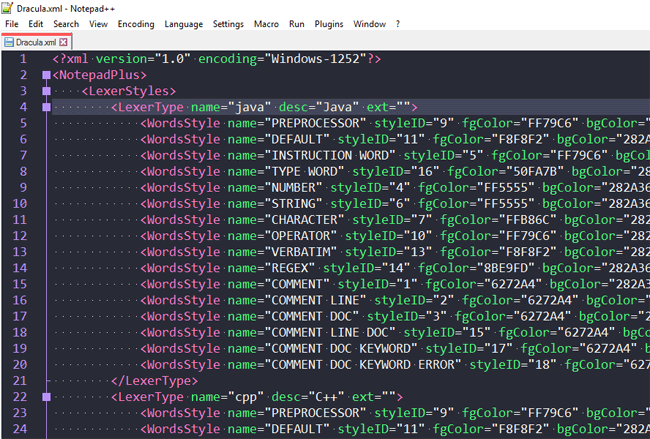Open the Encoding menu

point(136,23)
